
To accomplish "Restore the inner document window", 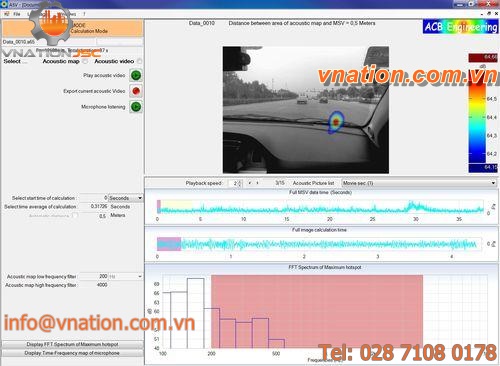I will click(x=489, y=14).
